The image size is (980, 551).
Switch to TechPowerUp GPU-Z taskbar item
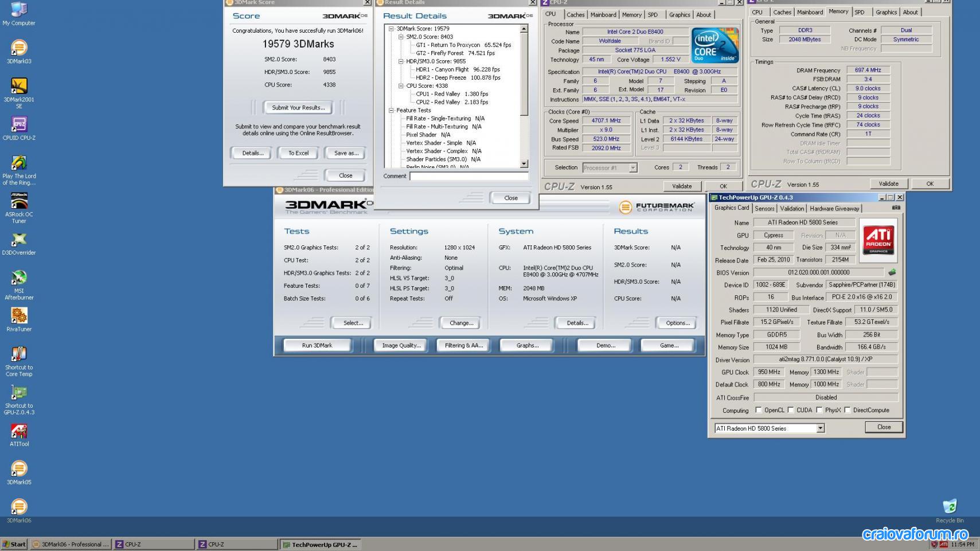pyautogui.click(x=319, y=544)
